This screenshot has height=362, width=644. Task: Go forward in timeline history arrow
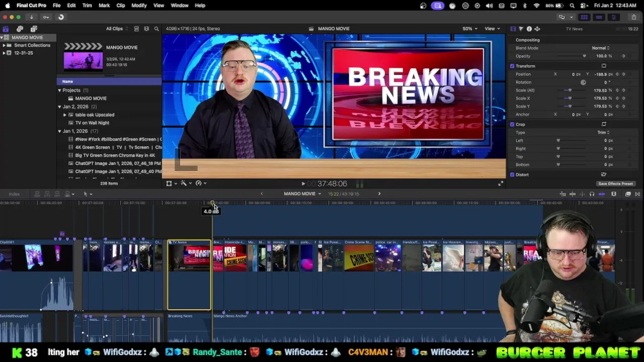coord(379,194)
